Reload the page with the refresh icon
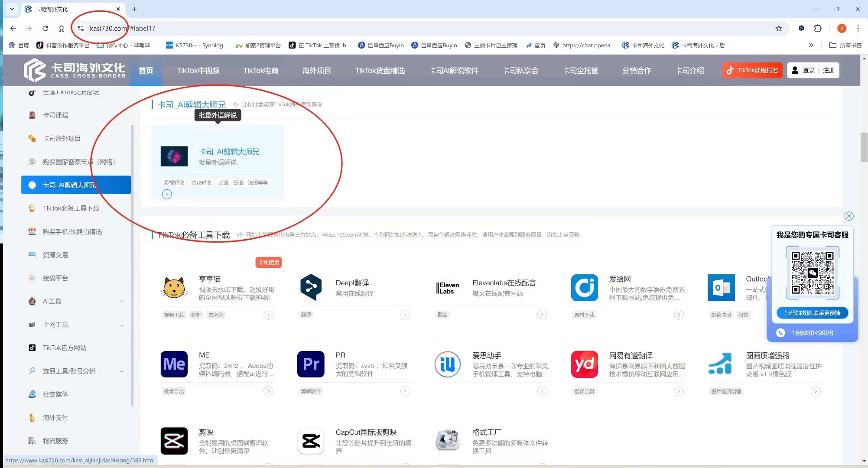Viewport: 868px width, 468px height. coord(45,28)
